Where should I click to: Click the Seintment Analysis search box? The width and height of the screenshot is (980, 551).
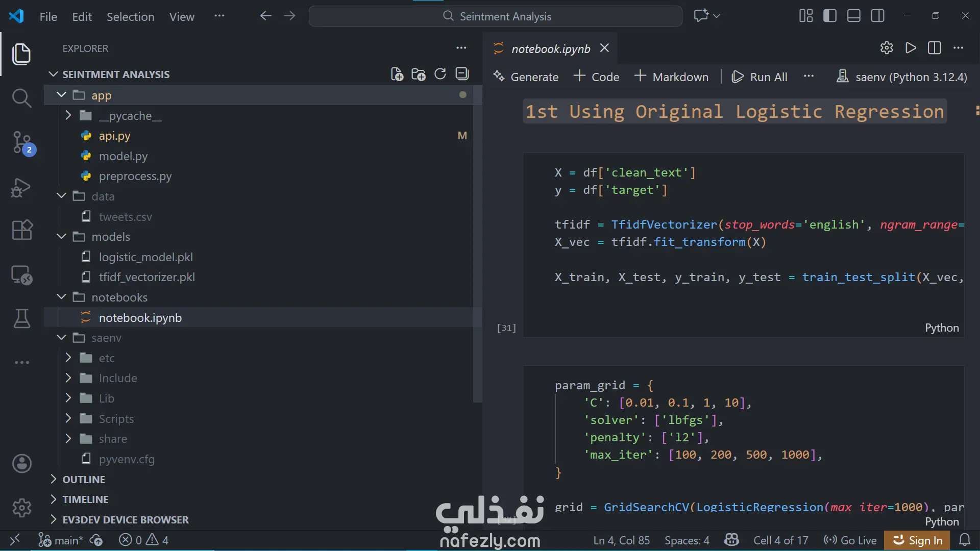(495, 16)
